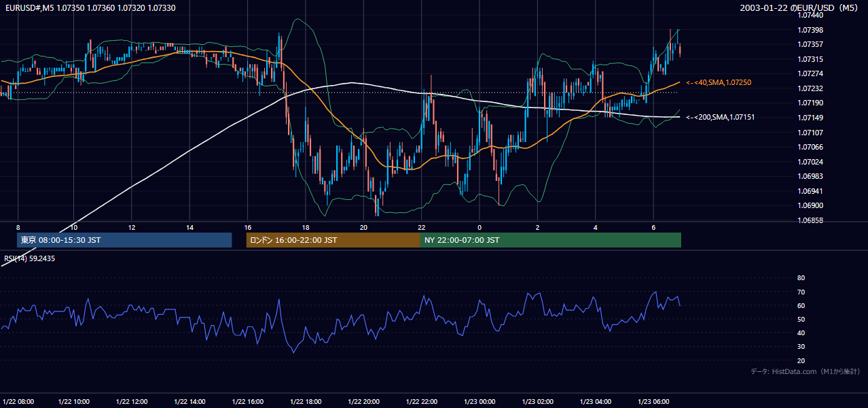Click the bottom time label 1/22 22:00
Screen dimensions: 868x408
tap(421, 401)
